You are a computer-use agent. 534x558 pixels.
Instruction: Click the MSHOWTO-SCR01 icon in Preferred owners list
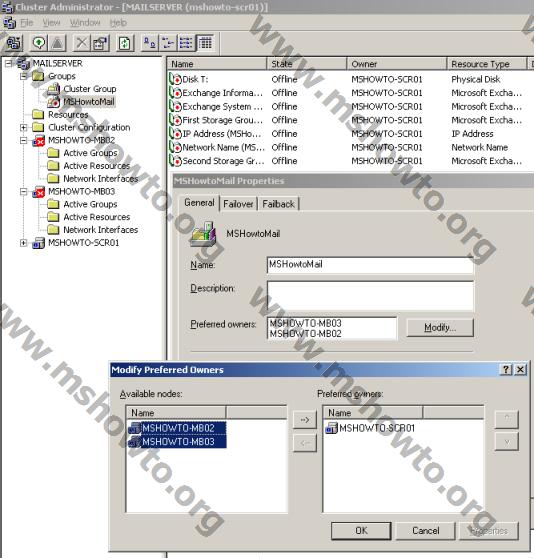pos(331,428)
